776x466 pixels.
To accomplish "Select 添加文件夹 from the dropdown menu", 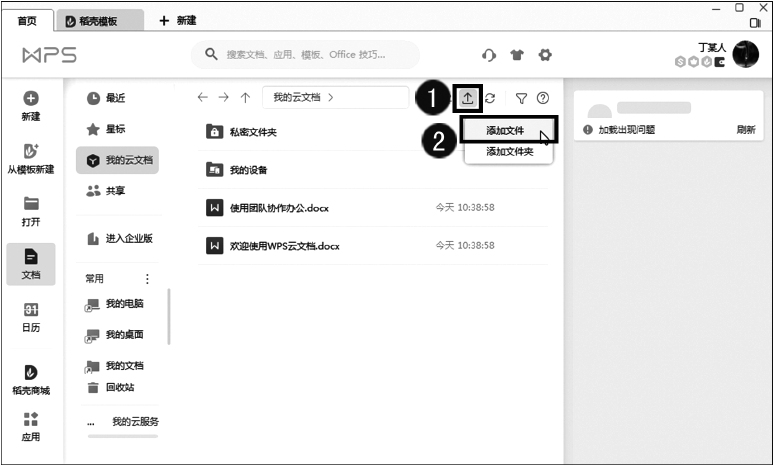I will [x=509, y=152].
